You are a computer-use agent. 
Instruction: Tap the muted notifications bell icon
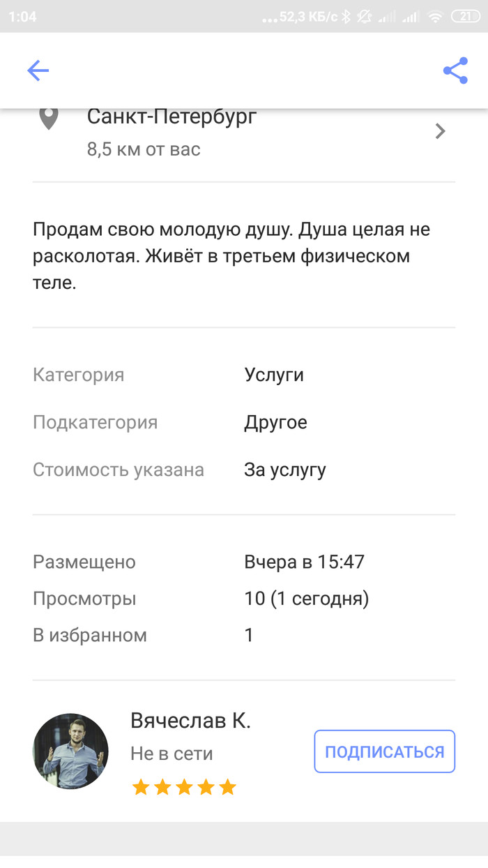(365, 16)
